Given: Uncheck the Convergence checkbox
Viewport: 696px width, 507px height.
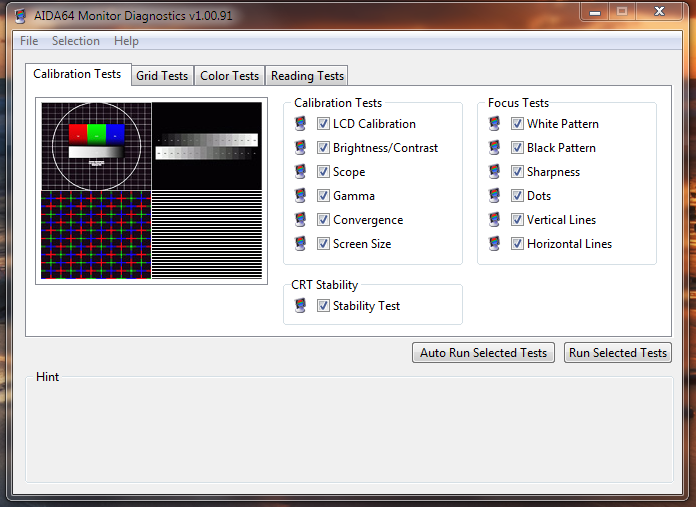Looking at the screenshot, I should click(323, 219).
